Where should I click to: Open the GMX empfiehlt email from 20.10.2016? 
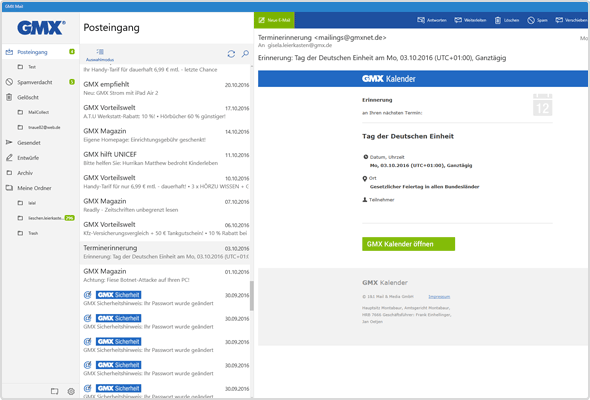coord(166,88)
